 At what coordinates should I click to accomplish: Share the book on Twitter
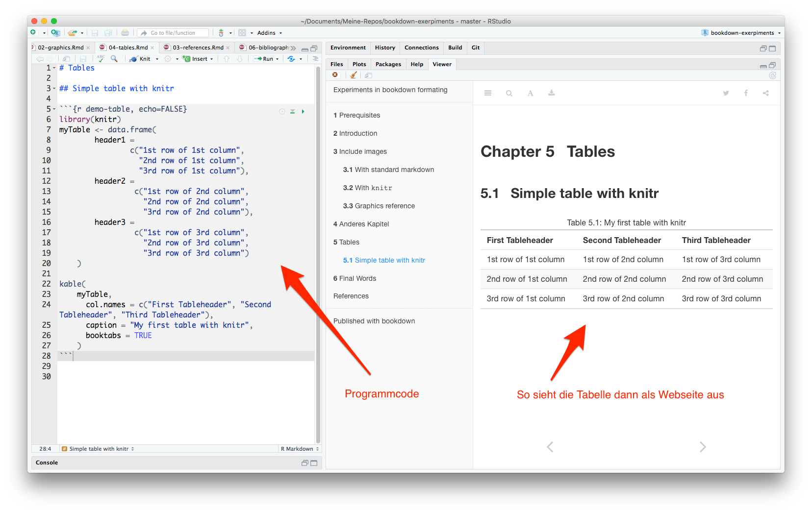coord(726,93)
